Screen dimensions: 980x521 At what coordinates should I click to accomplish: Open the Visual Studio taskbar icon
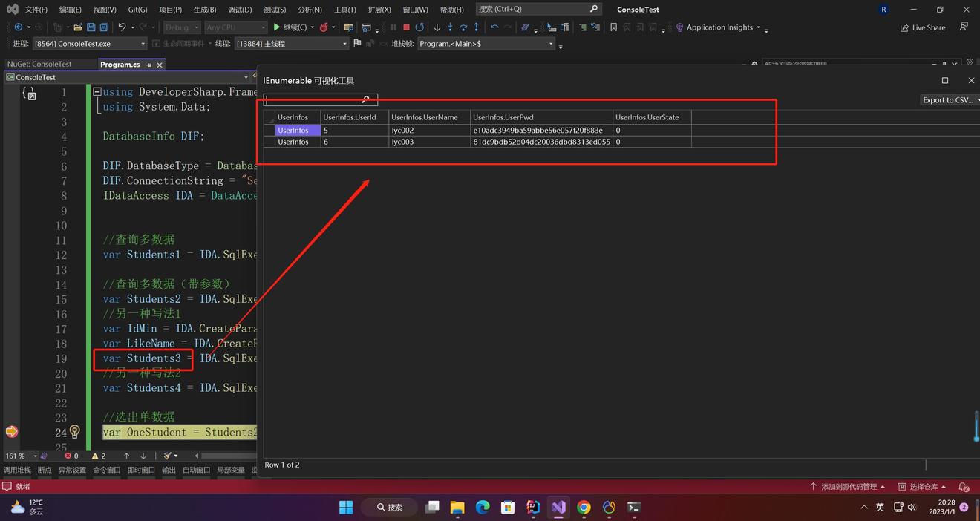click(x=558, y=508)
